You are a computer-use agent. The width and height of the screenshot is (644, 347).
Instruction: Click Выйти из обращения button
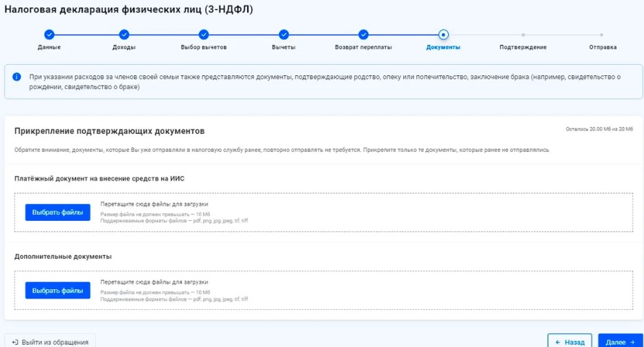(50, 341)
